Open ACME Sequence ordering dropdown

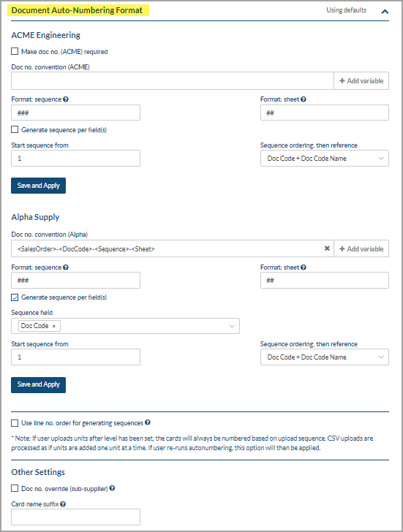tap(324, 159)
